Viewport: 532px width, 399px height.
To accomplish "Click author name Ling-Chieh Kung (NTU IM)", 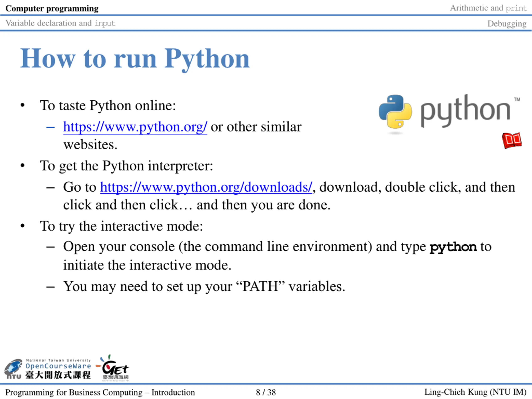I will [475, 392].
